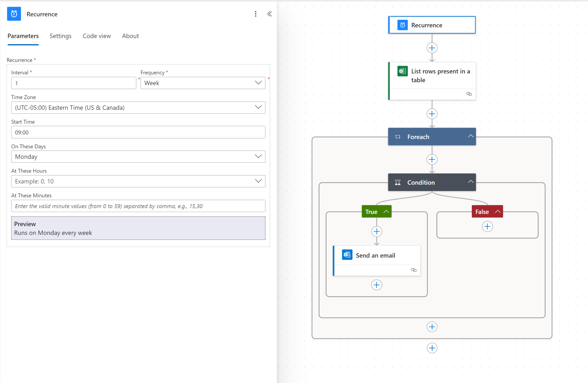Collapse the Foreach loop container
The image size is (588, 383).
[x=471, y=136]
